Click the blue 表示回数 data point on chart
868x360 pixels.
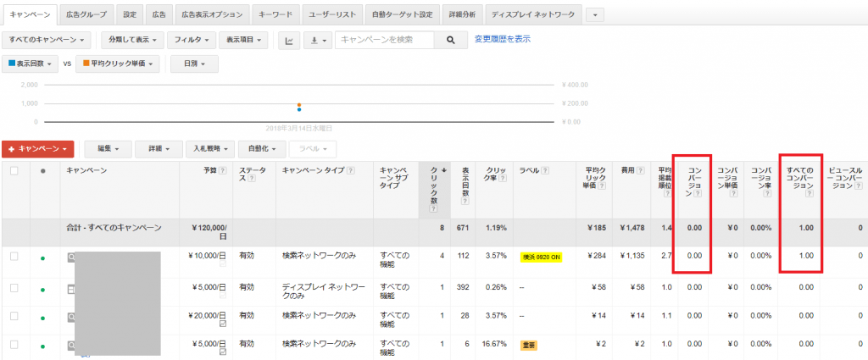[299, 109]
